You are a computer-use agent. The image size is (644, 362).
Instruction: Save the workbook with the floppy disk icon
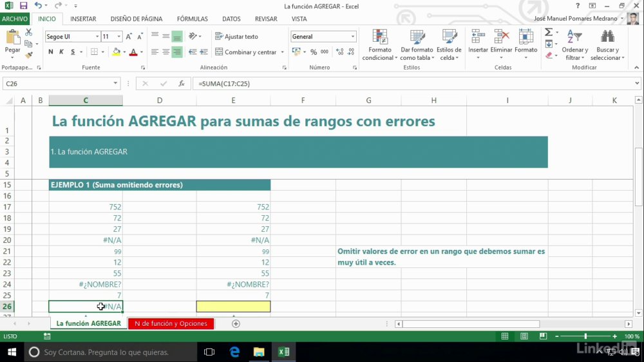(x=23, y=6)
